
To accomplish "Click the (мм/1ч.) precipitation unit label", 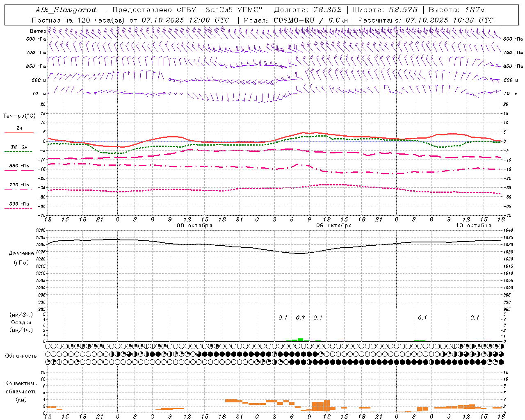I will pos(21,330).
